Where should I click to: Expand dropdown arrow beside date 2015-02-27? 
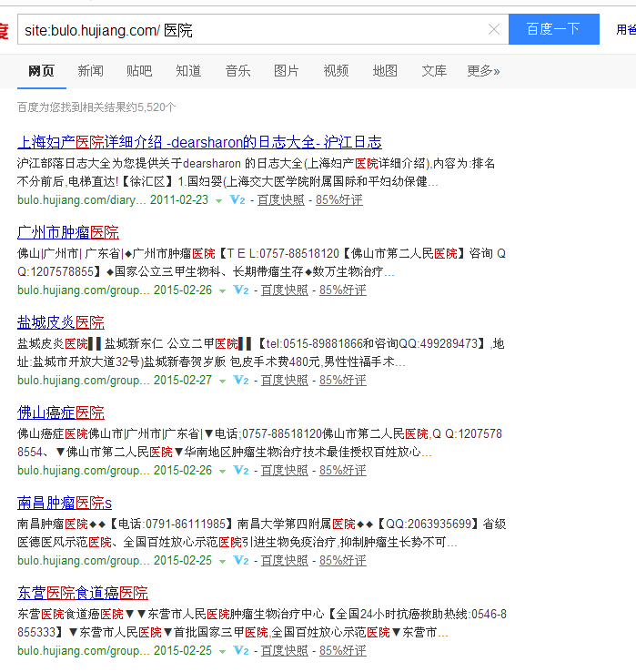(x=222, y=381)
